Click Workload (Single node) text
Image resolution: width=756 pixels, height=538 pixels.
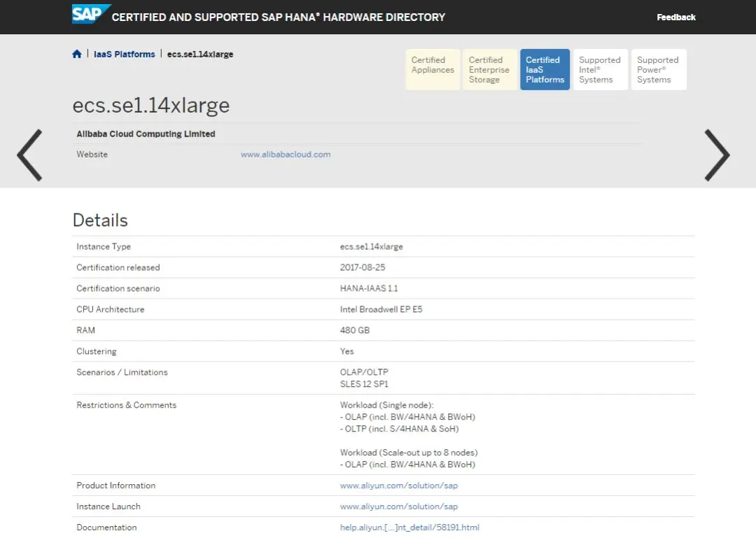pos(386,405)
